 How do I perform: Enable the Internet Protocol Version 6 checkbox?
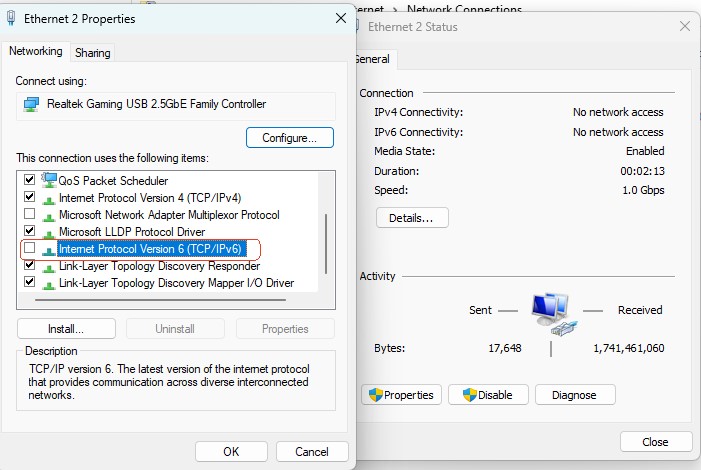[30, 249]
